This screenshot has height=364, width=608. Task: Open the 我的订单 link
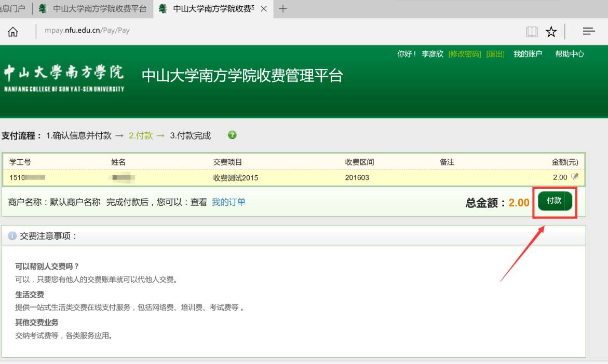click(228, 202)
